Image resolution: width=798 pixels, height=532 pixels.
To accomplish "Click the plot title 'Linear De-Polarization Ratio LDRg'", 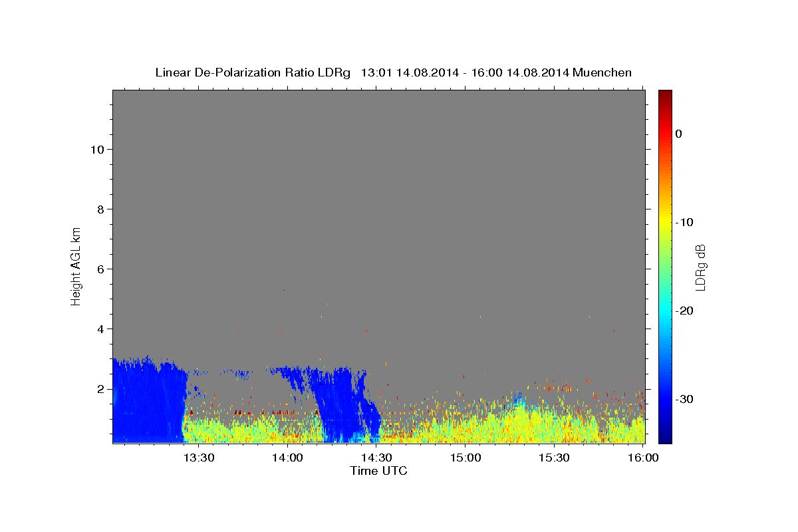I will (x=253, y=72).
